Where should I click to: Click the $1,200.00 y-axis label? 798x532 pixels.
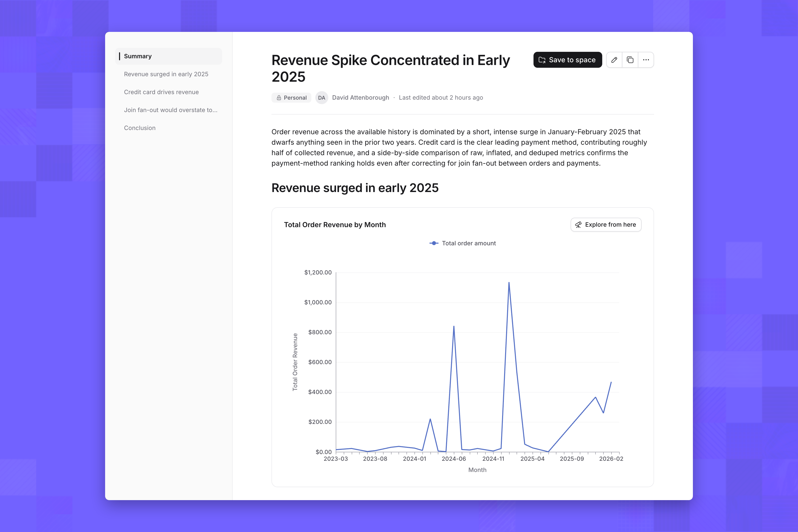point(318,272)
